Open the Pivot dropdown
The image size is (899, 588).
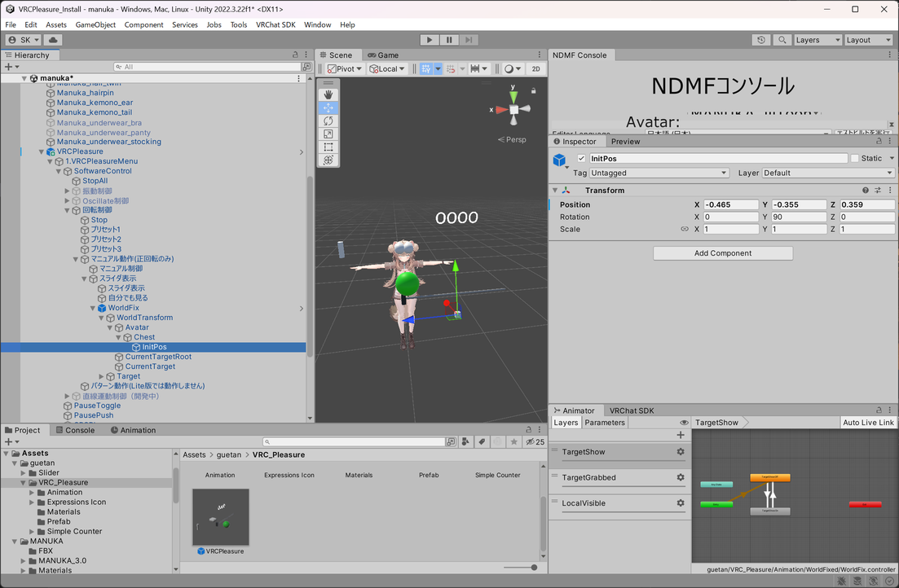(344, 68)
